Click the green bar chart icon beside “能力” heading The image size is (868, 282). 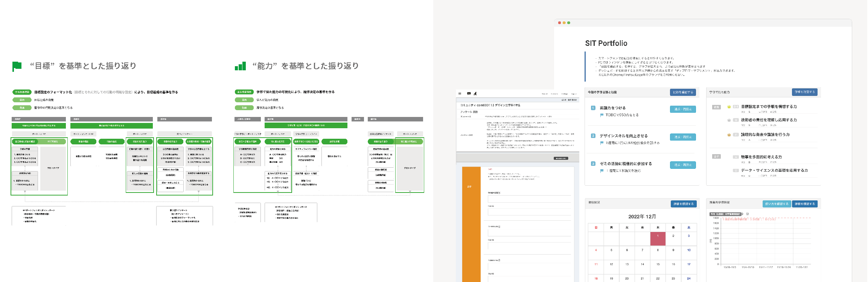(240, 66)
